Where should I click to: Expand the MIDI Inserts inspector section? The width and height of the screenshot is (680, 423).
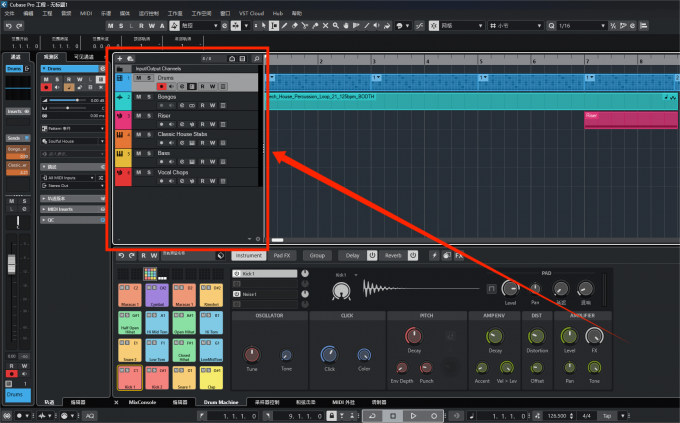click(72, 209)
